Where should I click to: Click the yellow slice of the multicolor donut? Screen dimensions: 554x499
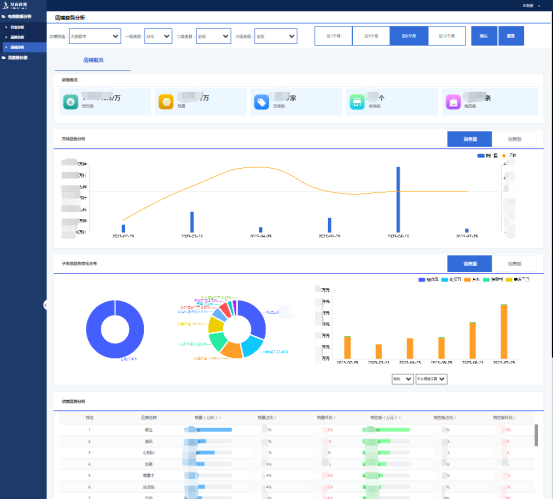[215, 325]
